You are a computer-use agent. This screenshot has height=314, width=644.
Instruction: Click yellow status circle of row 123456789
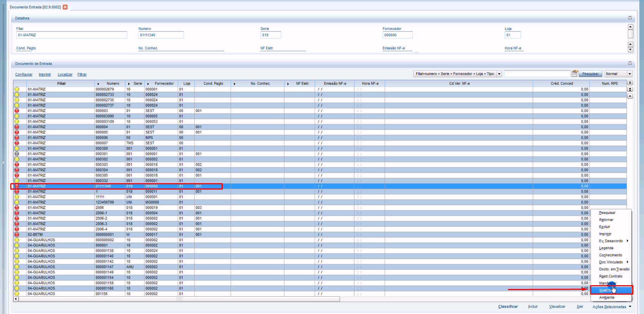[17, 202]
